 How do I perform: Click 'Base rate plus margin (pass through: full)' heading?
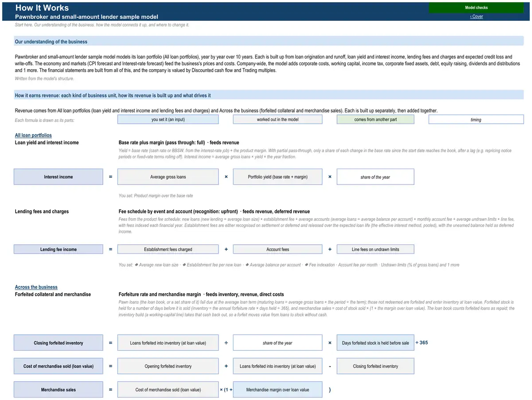(x=161, y=143)
